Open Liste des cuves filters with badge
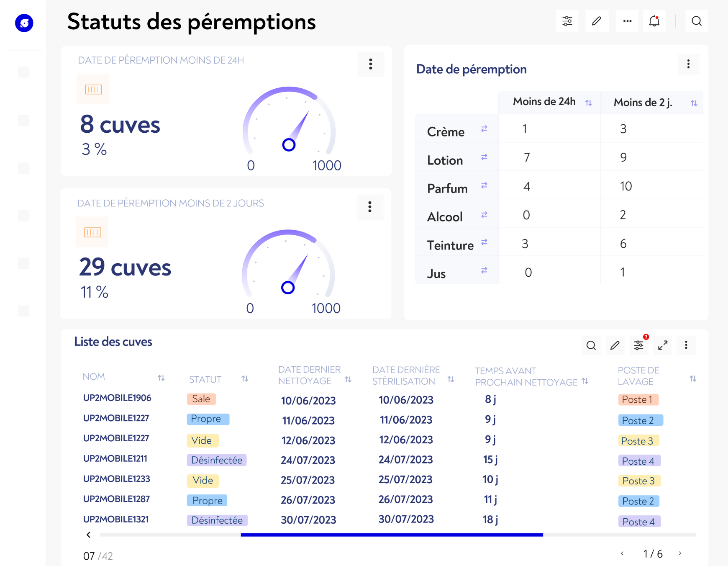This screenshot has height=566, width=728. (x=638, y=345)
